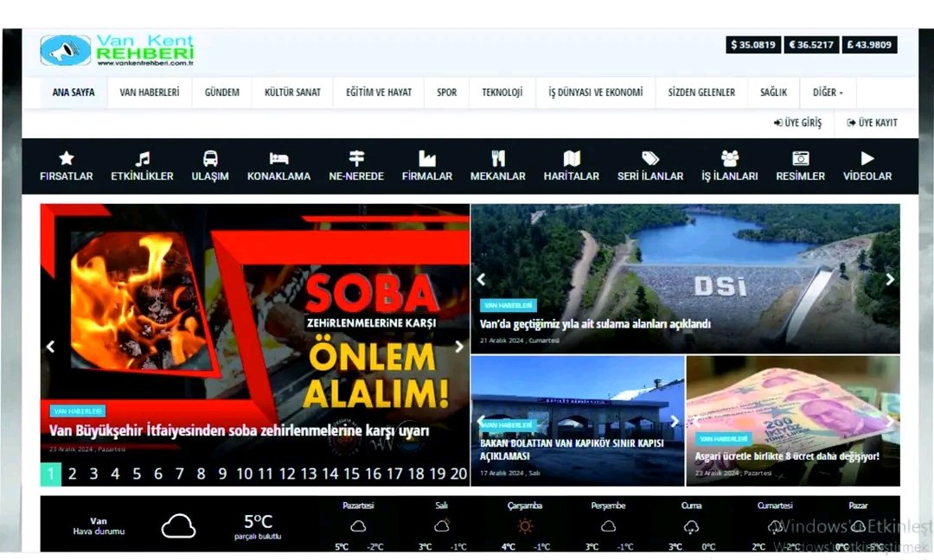Open the Seri İlanlar tag icon
The width and height of the screenshot is (934, 560).
649,158
